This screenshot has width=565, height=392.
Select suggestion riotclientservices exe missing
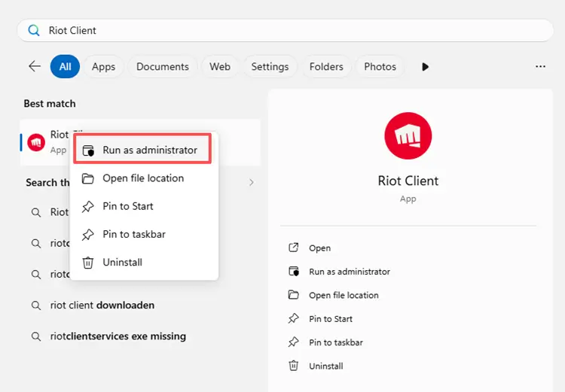pos(118,336)
